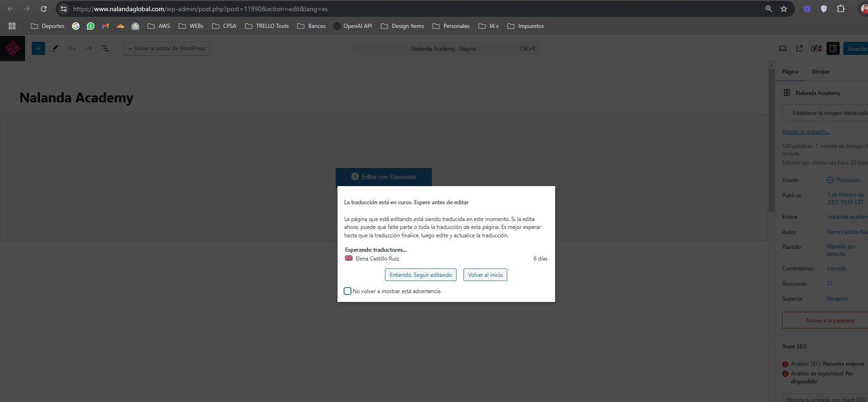Image resolution: width=868 pixels, height=402 pixels.
Task: Click the undo arrow in editor toolbar
Action: pos(72,48)
